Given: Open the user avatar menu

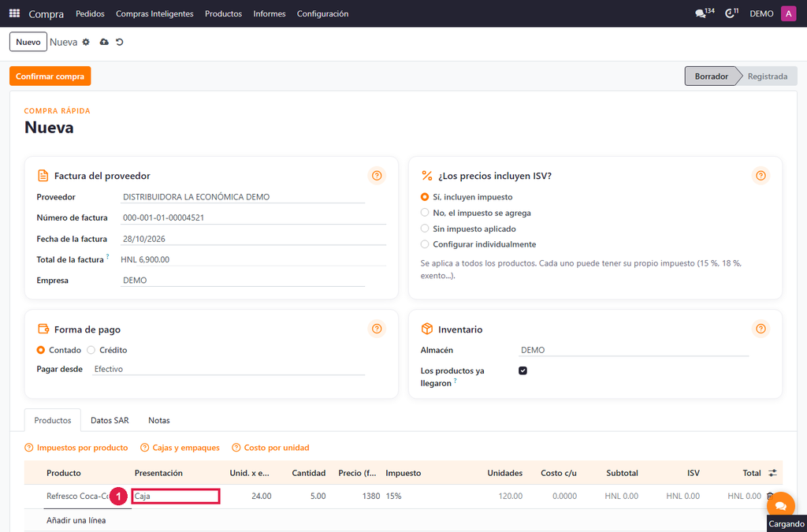Looking at the screenshot, I should point(788,13).
